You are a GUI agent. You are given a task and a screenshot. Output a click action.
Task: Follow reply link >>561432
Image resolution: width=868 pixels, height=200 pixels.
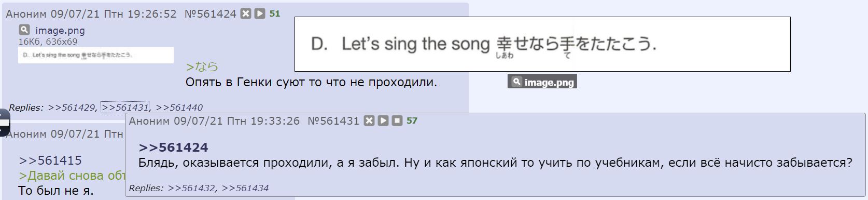tap(191, 188)
